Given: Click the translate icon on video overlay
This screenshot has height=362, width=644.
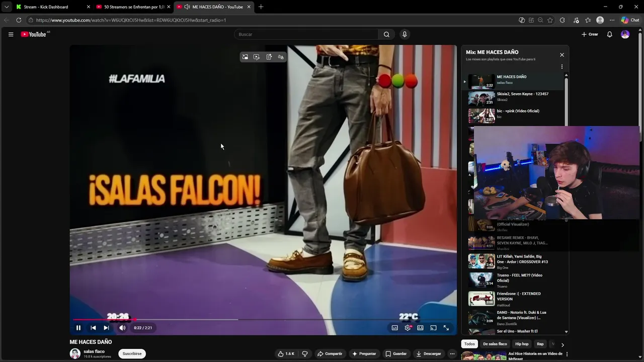Looking at the screenshot, I should tap(281, 57).
